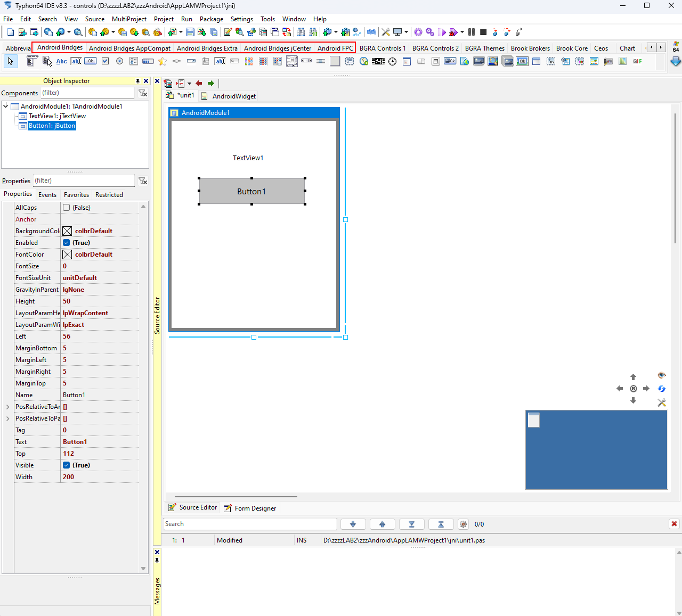
Task: Click Button1 on the form designer
Action: tap(252, 191)
